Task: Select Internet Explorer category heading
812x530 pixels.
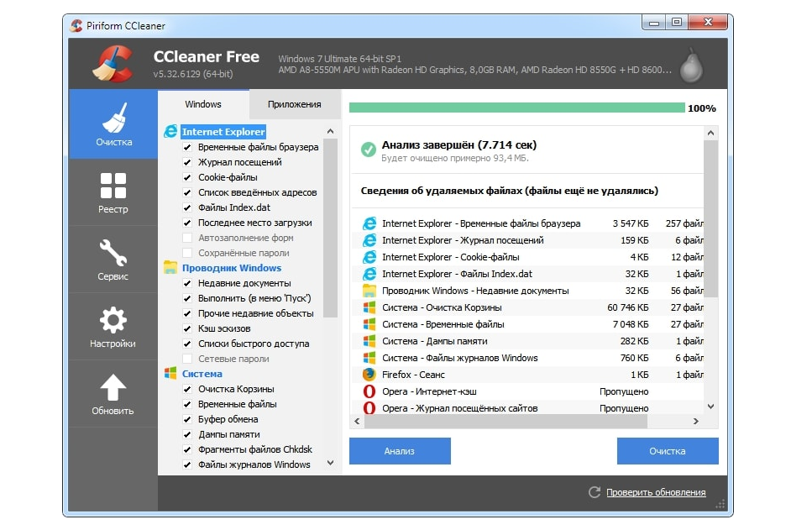Action: click(x=223, y=132)
